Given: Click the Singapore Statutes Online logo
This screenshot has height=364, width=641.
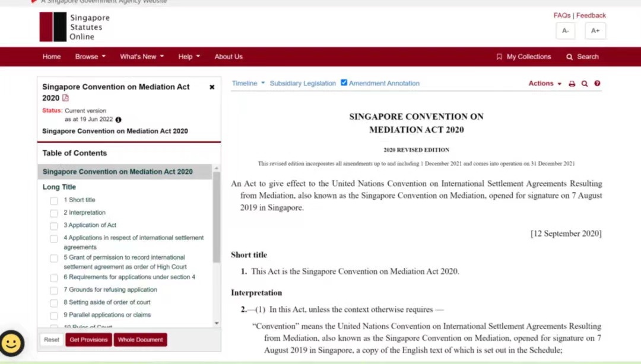Looking at the screenshot, I should tap(74, 27).
